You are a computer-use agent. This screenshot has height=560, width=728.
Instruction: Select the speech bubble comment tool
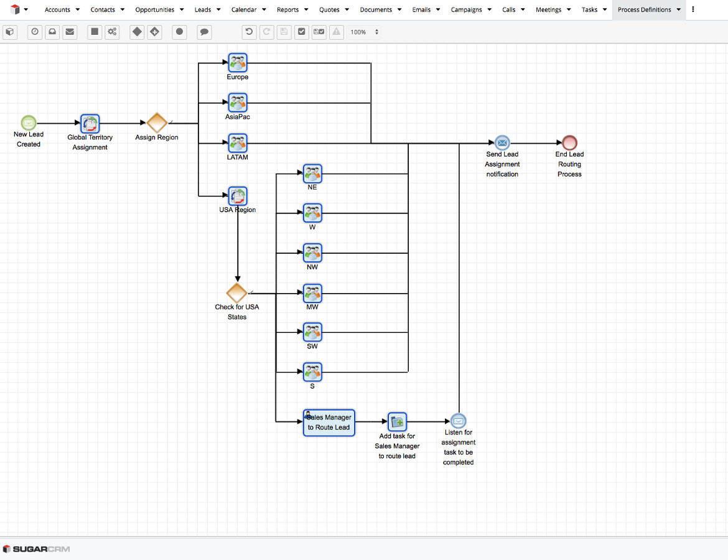tap(204, 32)
